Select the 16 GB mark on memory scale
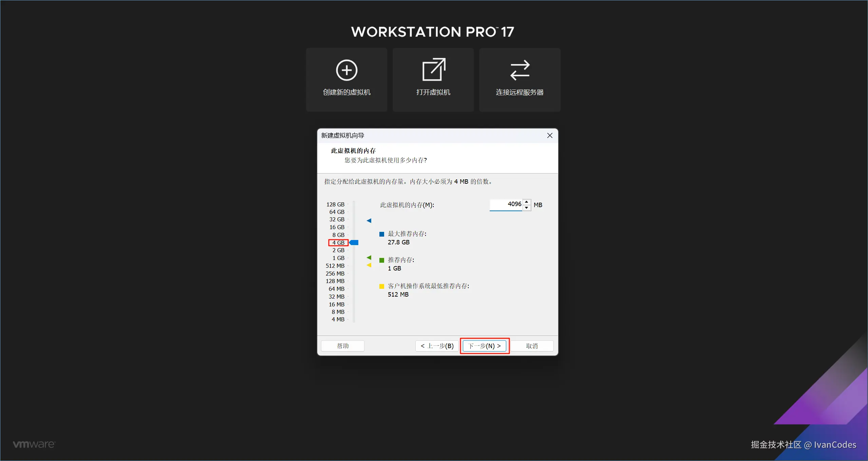Image resolution: width=868 pixels, height=461 pixels. coord(337,227)
